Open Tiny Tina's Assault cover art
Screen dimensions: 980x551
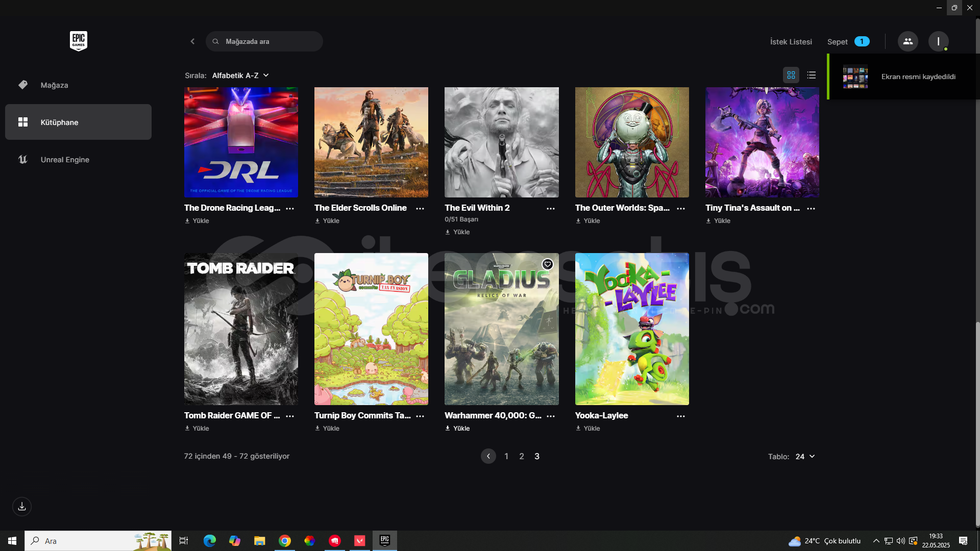point(762,142)
